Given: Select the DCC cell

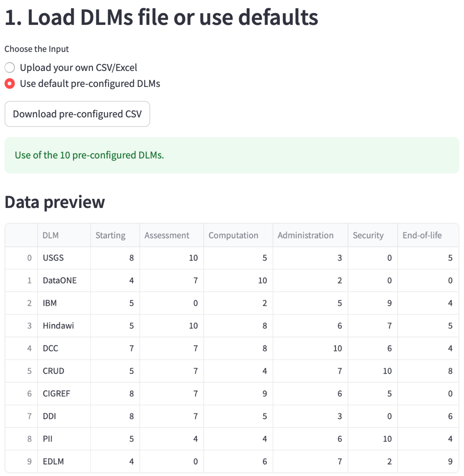Looking at the screenshot, I should pos(64,349).
